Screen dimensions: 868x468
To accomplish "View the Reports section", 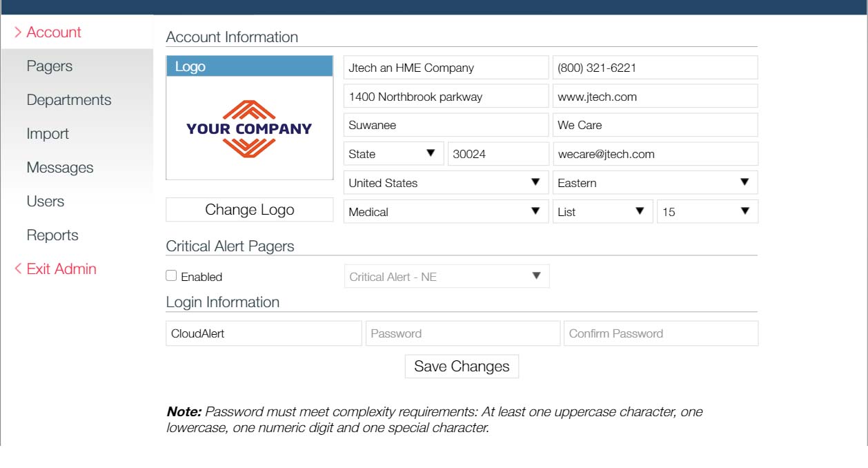I will tap(52, 235).
